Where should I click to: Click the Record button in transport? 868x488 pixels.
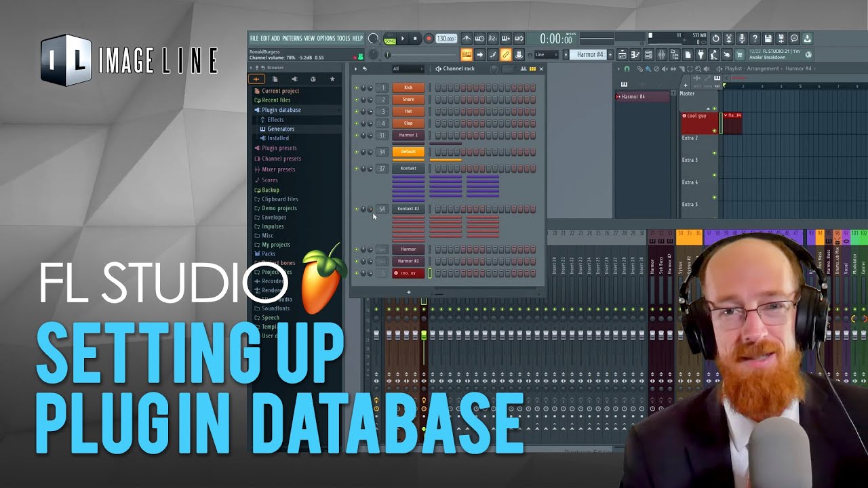[x=428, y=39]
